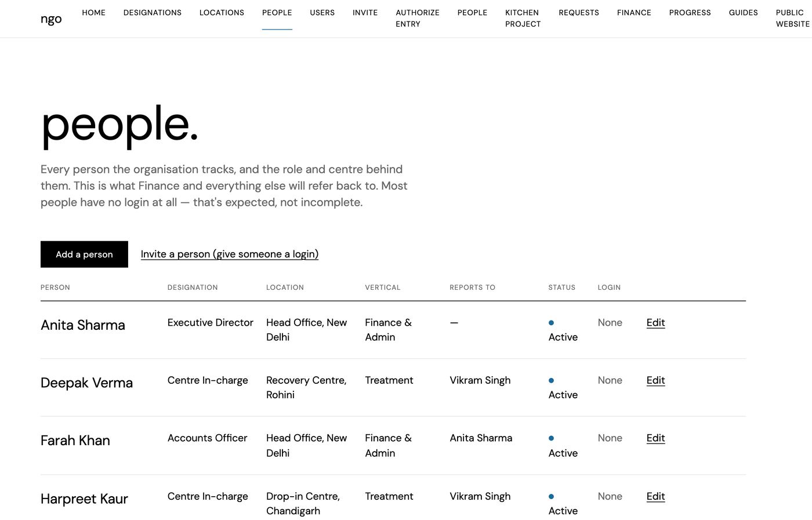
Task: Open Authorize Entry page
Action: [x=418, y=18]
